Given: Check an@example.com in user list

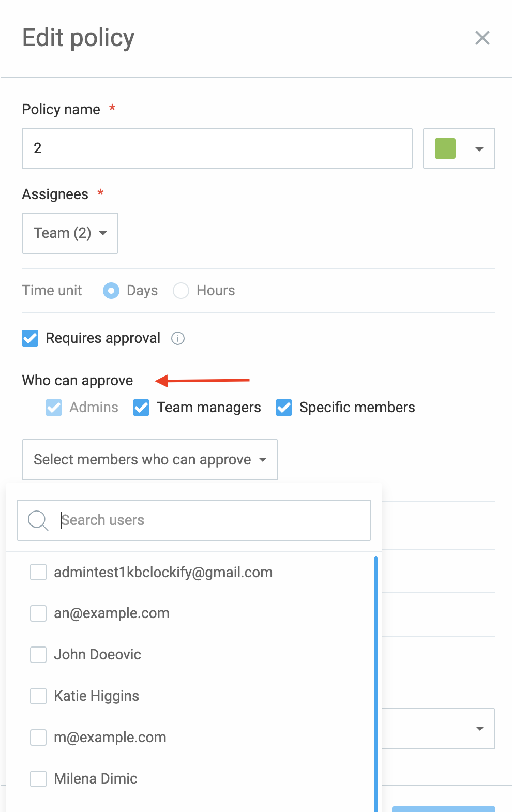Looking at the screenshot, I should [38, 613].
